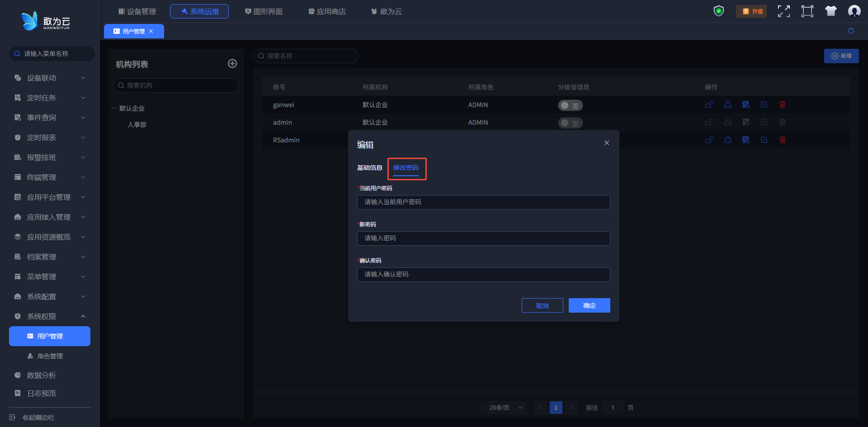Expand the 定时报表 sidebar menu

pyautogui.click(x=50, y=138)
